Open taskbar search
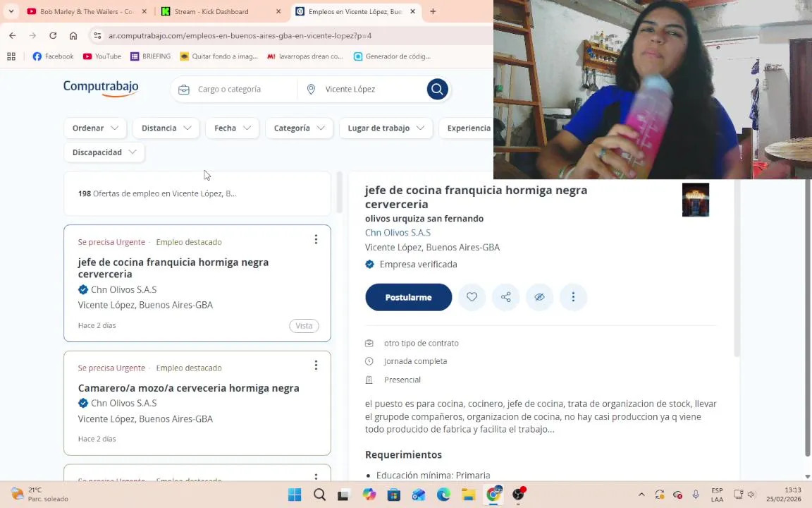This screenshot has height=508, width=812. (319, 495)
